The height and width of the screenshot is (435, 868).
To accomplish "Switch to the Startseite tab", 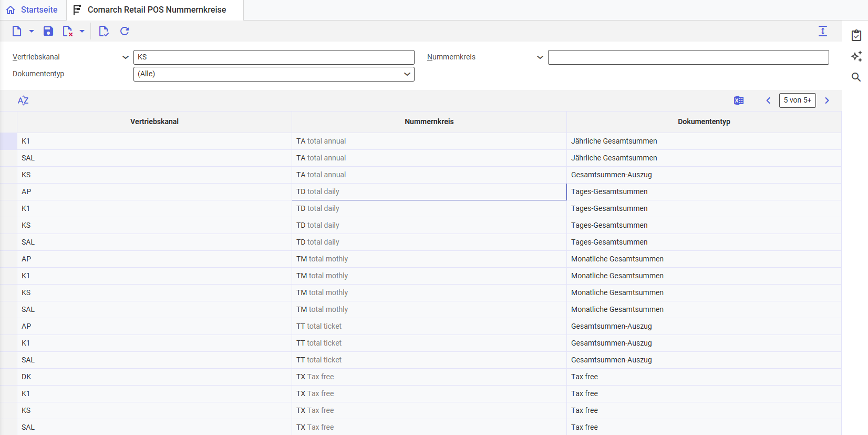I will (33, 10).
